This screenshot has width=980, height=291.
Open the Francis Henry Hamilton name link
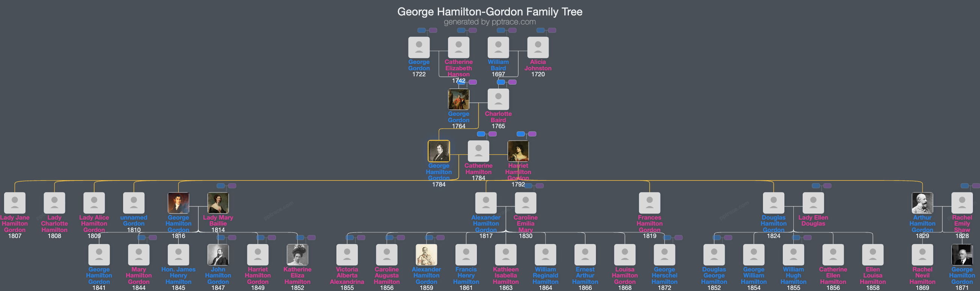pos(466,275)
